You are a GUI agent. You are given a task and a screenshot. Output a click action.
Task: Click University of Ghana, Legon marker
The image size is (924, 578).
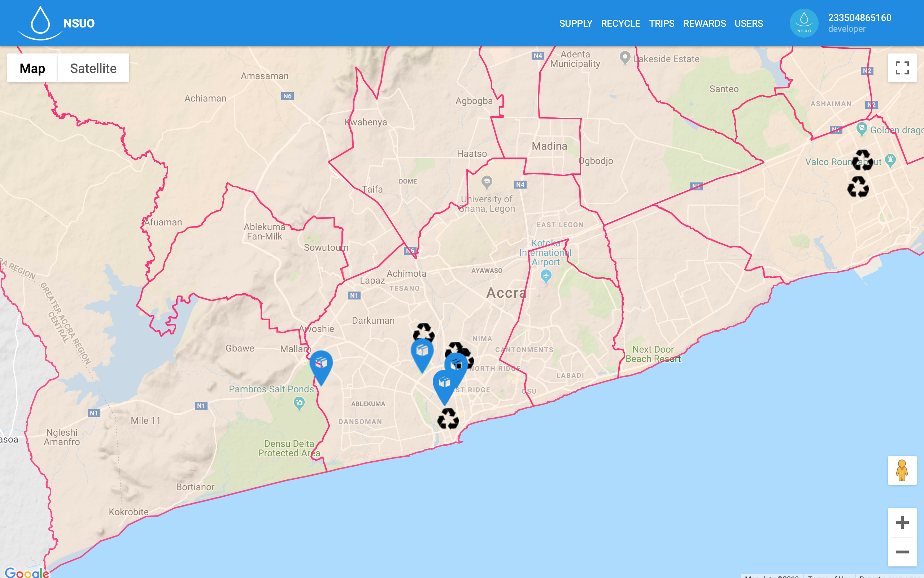[487, 182]
